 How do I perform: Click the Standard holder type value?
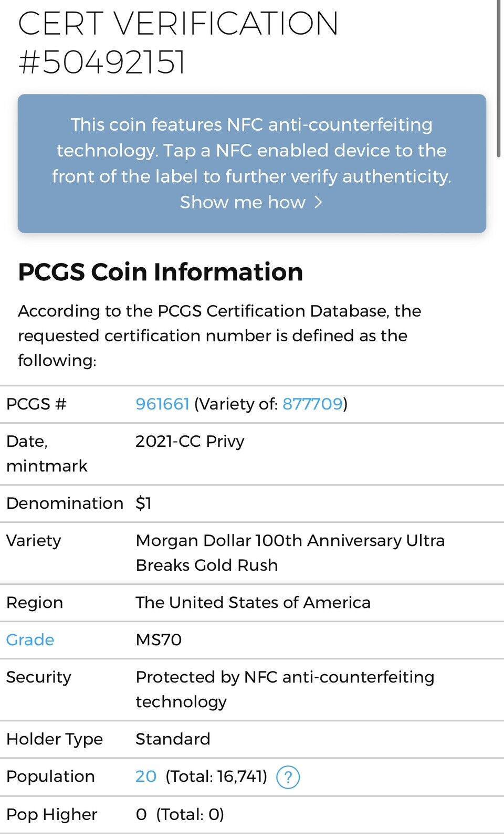pos(173,739)
